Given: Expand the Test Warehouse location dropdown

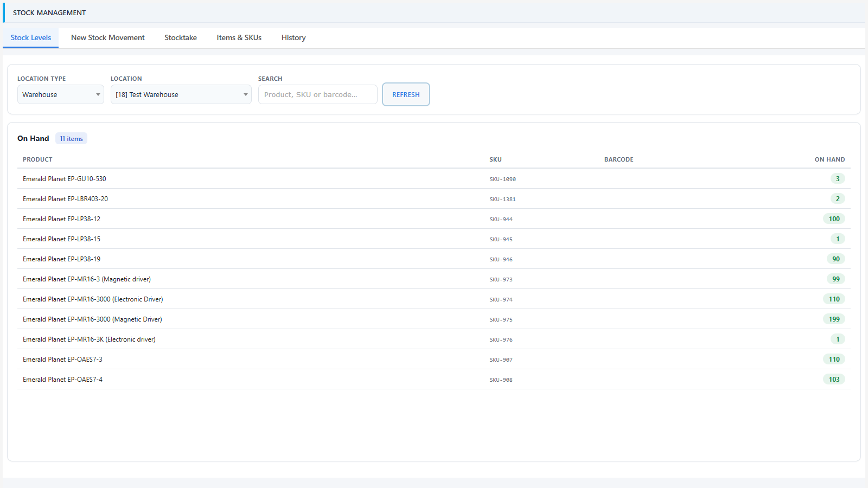Looking at the screenshot, I should pyautogui.click(x=181, y=94).
